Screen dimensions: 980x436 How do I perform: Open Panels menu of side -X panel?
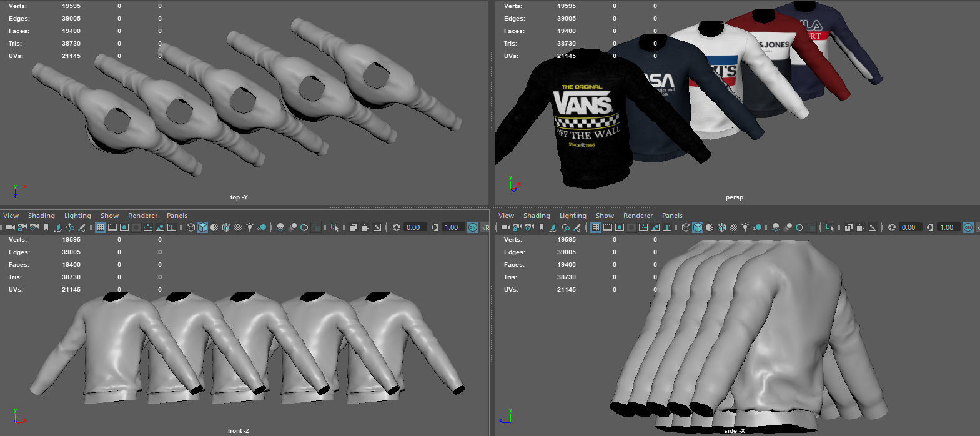672,216
